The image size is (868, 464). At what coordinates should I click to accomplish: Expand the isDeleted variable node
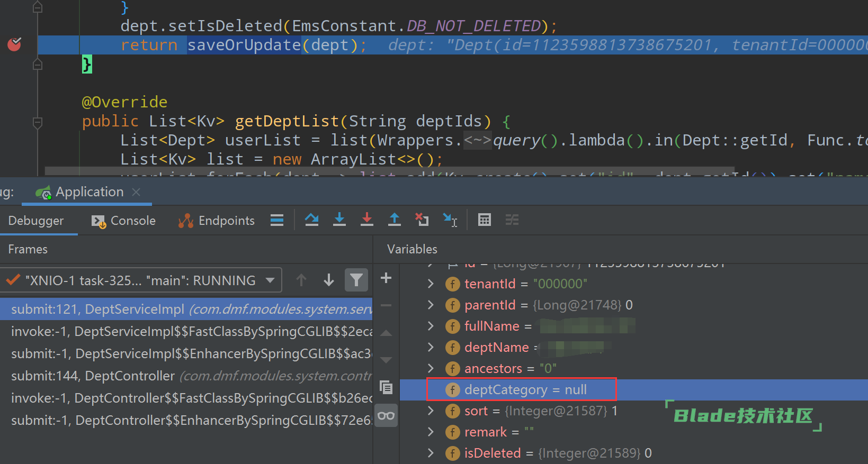(x=431, y=453)
